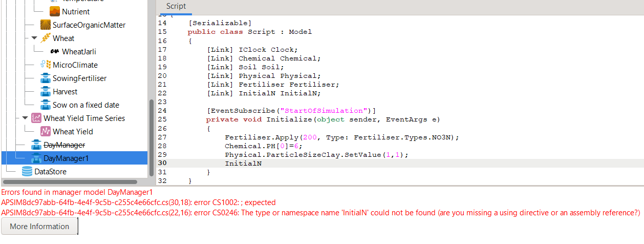The width and height of the screenshot is (644, 244).
Task: Select Sow on a fixed date item
Action: pos(86,105)
